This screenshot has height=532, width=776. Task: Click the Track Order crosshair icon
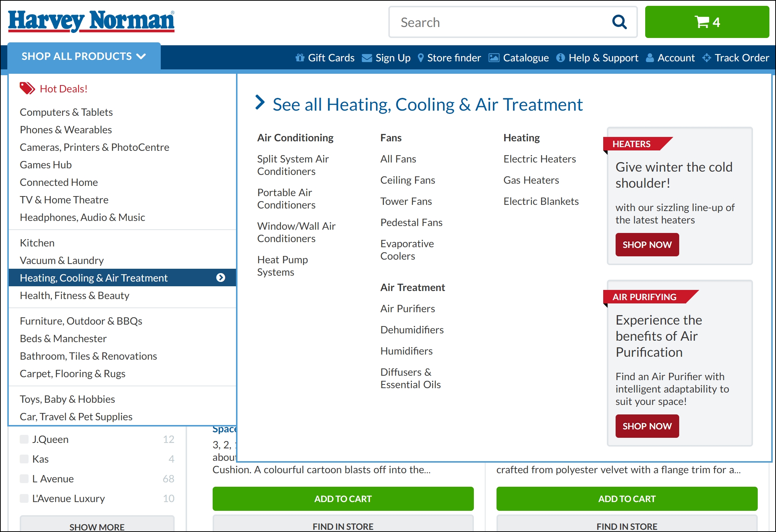coord(707,58)
